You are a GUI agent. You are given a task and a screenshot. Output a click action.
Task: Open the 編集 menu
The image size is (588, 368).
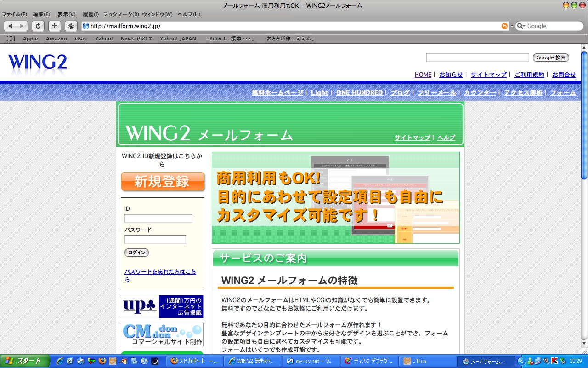coord(41,14)
